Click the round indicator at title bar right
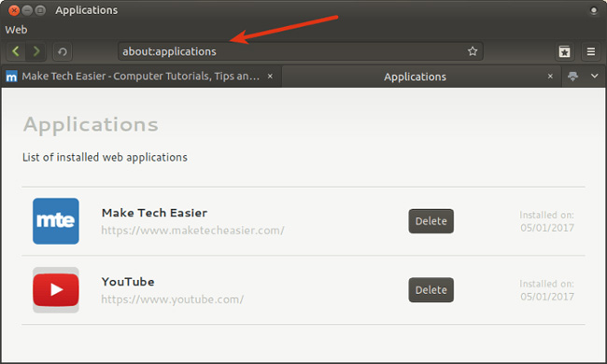The height and width of the screenshot is (364, 607). click(x=593, y=10)
